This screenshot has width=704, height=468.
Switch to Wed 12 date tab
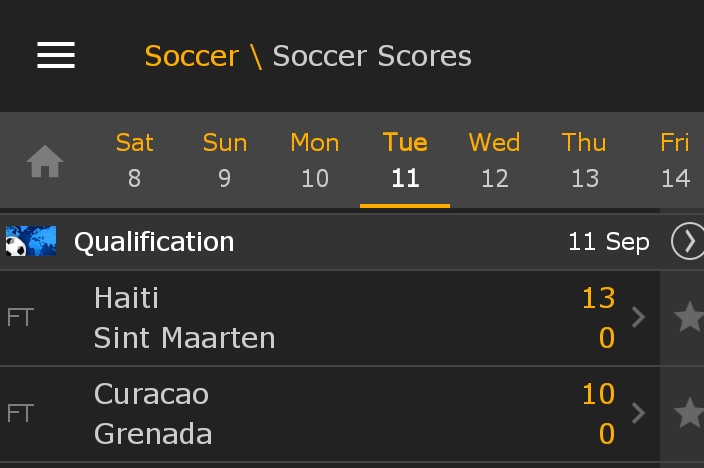pos(494,160)
